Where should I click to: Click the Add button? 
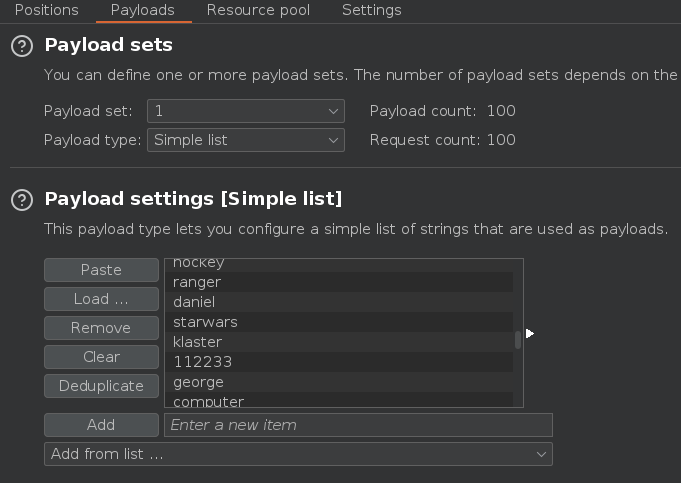click(x=101, y=425)
